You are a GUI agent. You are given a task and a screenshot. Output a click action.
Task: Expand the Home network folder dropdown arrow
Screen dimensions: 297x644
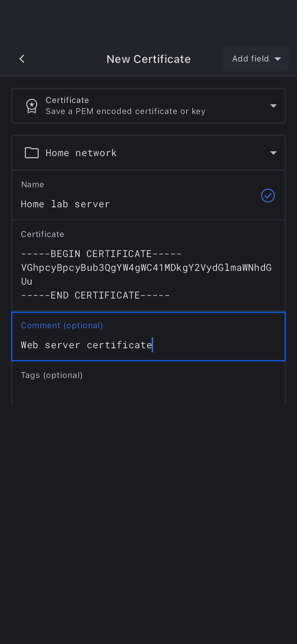point(274,153)
